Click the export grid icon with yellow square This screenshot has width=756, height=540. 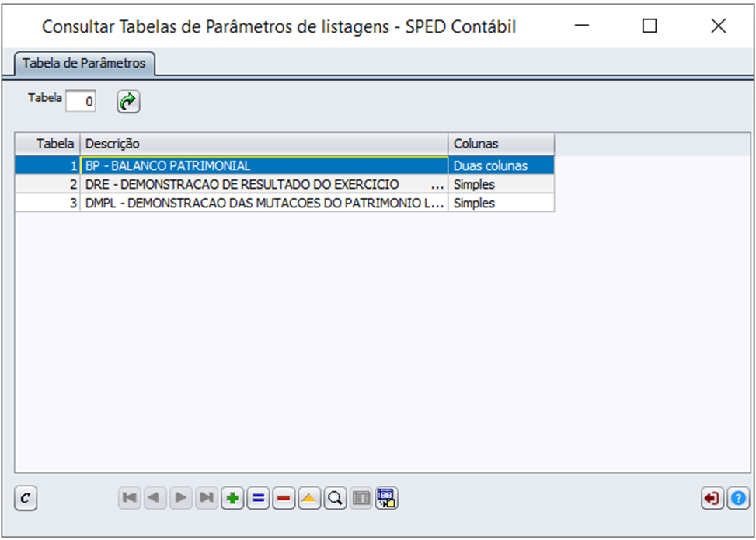click(x=386, y=498)
